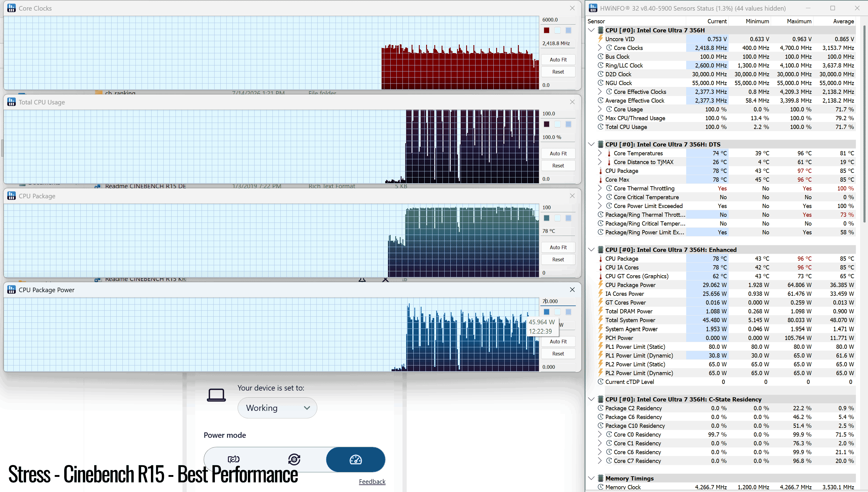Viewport: 868px width, 492px height.
Task: Expand the Core C0 Residency row
Action: [x=600, y=434]
